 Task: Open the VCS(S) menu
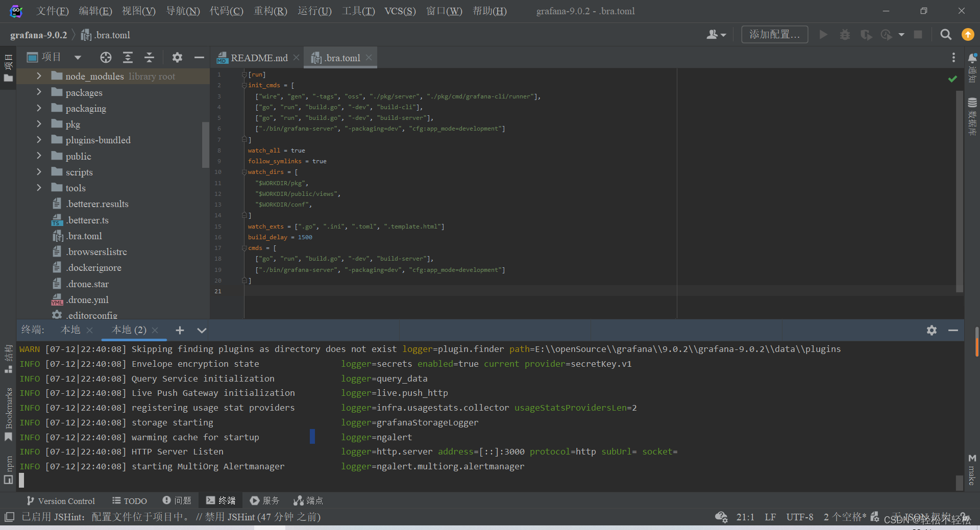tap(400, 11)
